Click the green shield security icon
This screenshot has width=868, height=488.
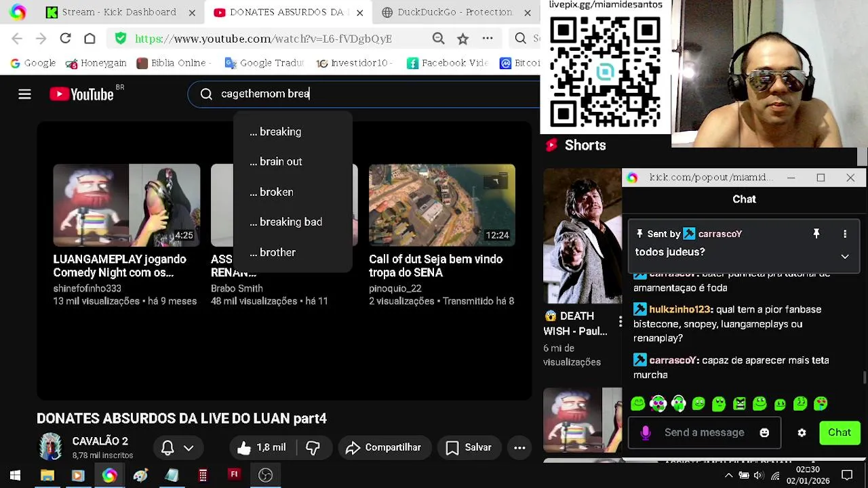tap(121, 39)
